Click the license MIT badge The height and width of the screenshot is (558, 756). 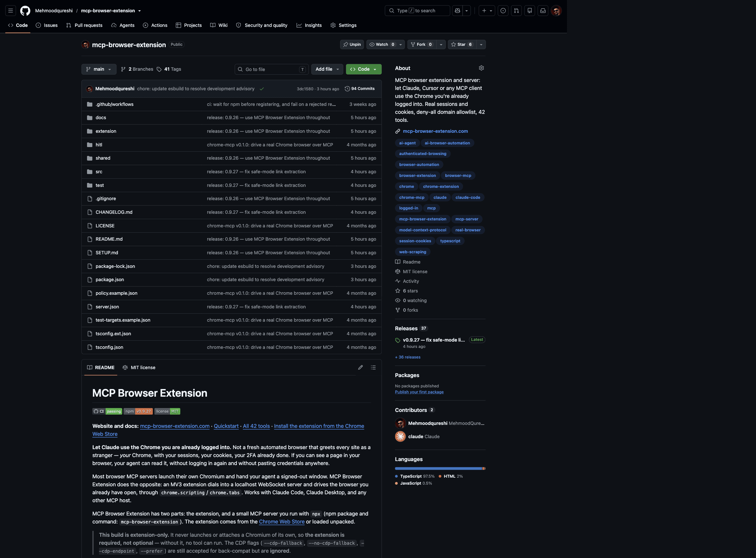point(167,411)
